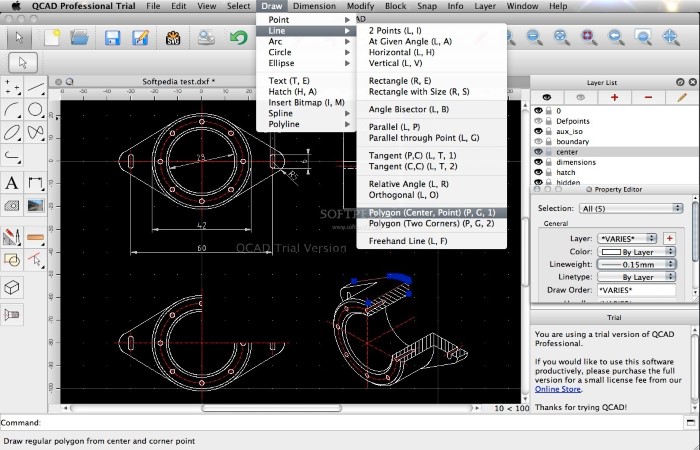Select the Insert Bitmap image icon
This screenshot has height=450, width=700.
pos(35,205)
